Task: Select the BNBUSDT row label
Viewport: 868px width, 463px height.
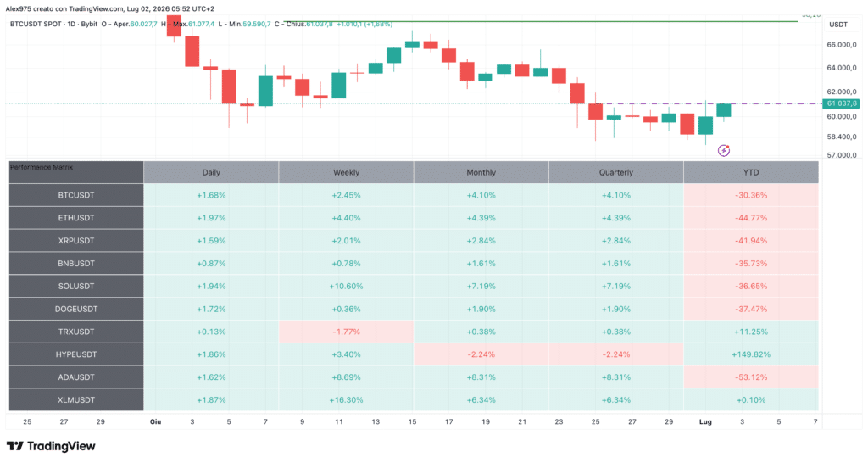Action: click(x=75, y=263)
